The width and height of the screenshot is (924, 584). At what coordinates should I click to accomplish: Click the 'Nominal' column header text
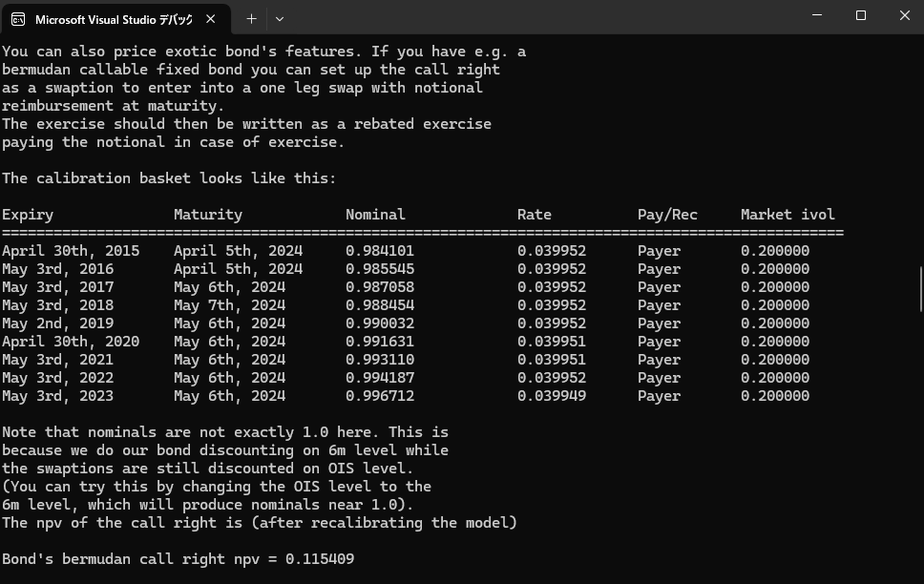tap(375, 215)
